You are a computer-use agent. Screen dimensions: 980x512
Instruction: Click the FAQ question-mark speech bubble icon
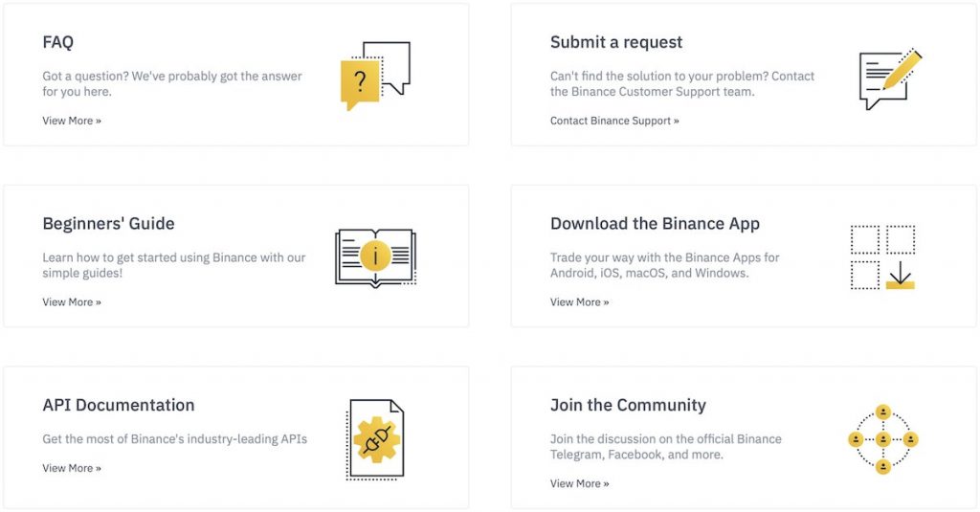(375, 76)
